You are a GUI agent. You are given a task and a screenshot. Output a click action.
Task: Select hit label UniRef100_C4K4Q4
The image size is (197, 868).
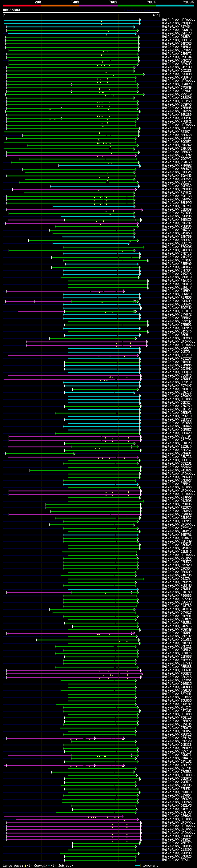[177, 362]
